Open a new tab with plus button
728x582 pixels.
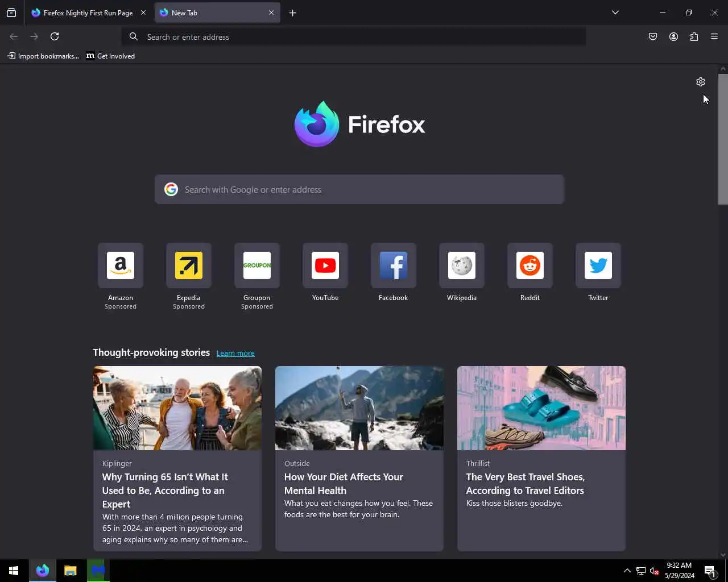pyautogui.click(x=292, y=13)
